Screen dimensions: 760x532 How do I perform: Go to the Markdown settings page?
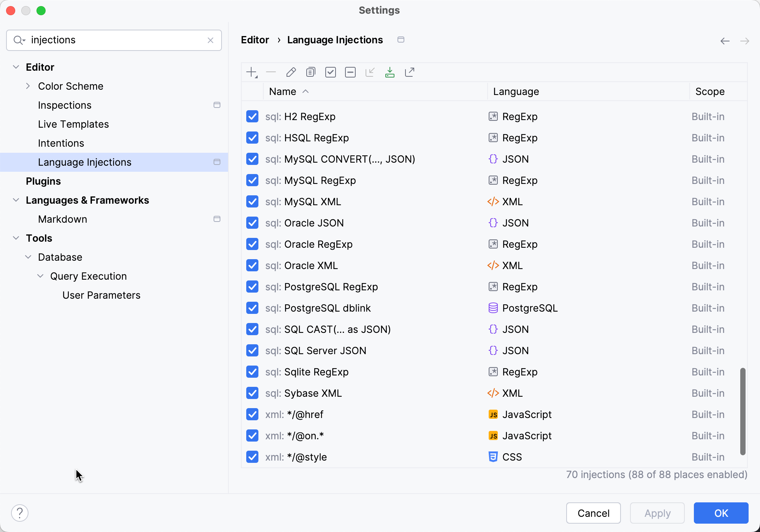62,219
